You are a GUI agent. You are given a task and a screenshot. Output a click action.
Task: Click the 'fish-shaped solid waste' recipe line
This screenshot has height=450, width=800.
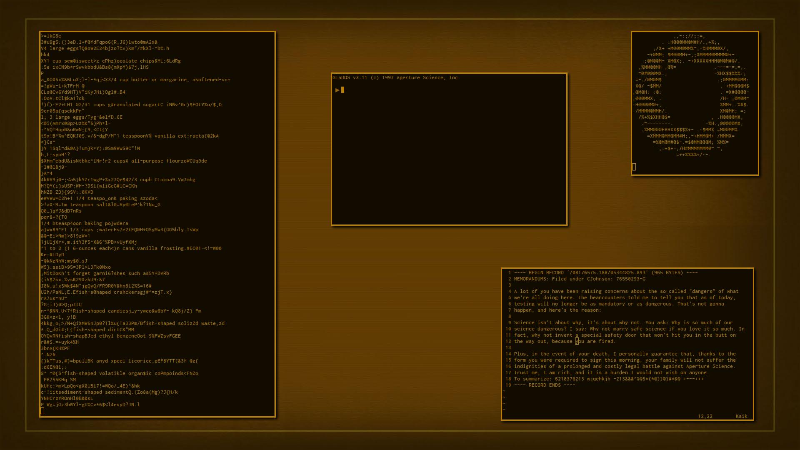point(133,323)
